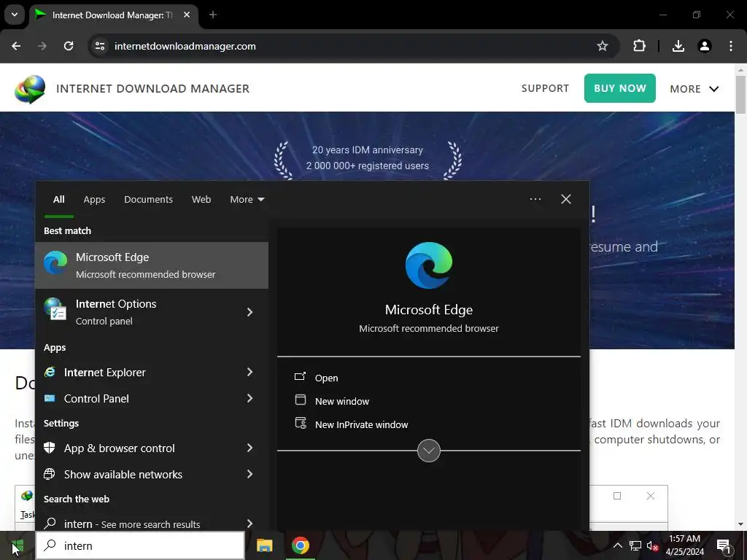Click the Internet Options control panel icon
The width and height of the screenshot is (747, 560).
click(55, 309)
